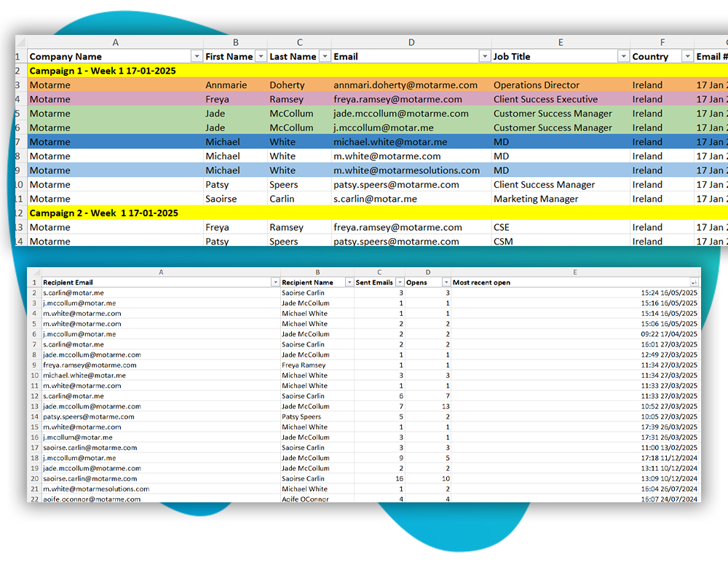The width and height of the screenshot is (728, 562).
Task: Select the Operations Director job title cell
Action: pos(537,85)
